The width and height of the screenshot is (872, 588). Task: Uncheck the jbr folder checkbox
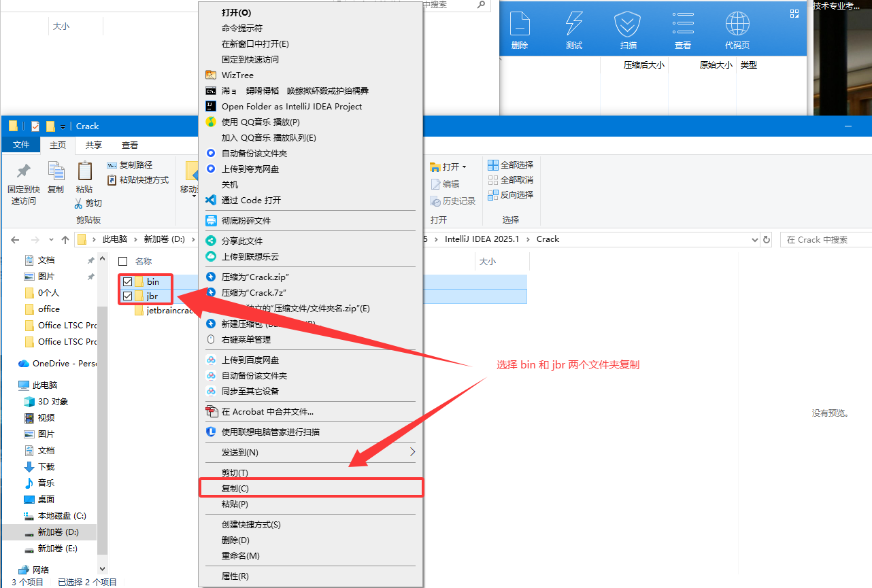127,296
